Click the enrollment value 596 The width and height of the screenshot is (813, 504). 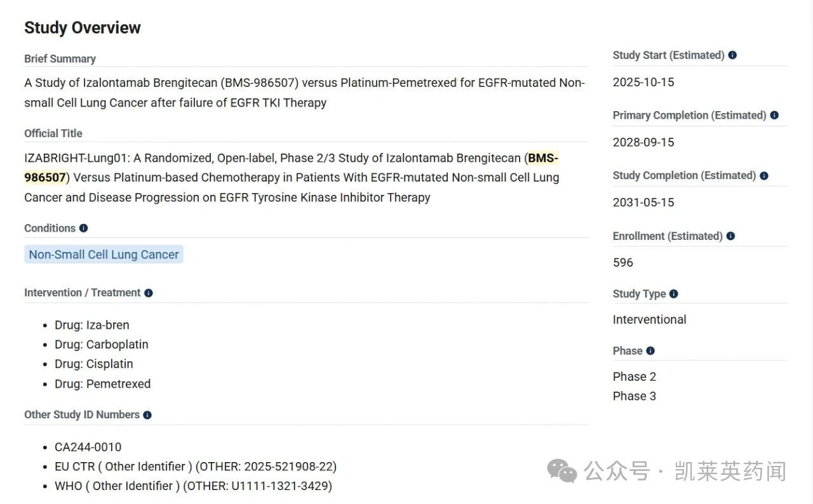click(x=623, y=263)
